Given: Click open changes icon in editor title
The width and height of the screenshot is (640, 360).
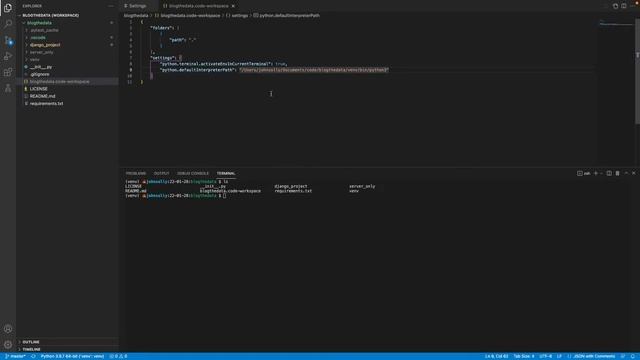Looking at the screenshot, I should tap(615, 6).
